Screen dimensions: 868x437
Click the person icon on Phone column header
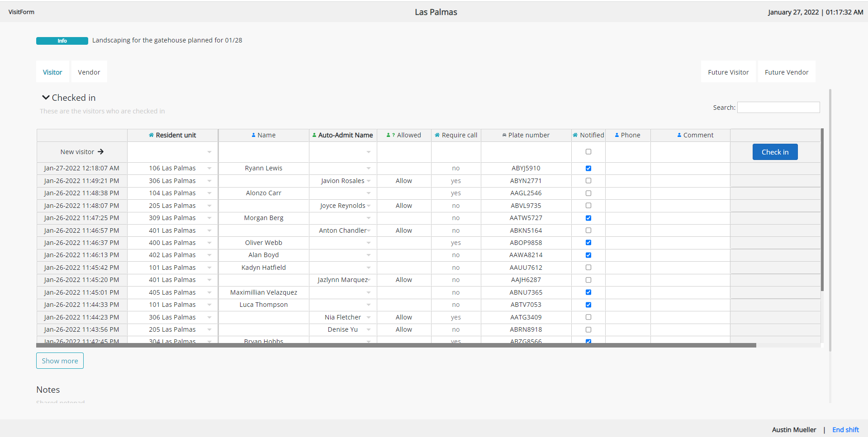(x=617, y=135)
